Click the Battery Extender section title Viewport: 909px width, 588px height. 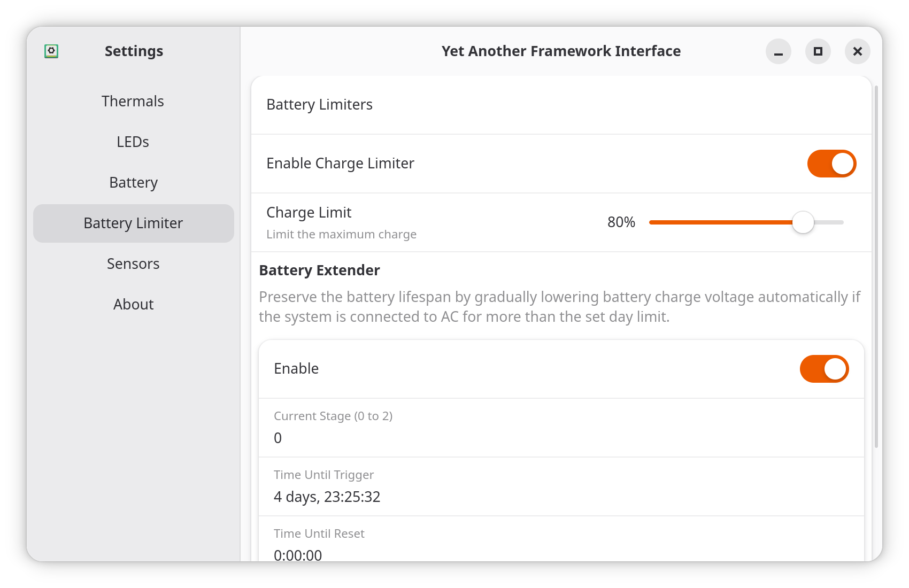click(319, 270)
